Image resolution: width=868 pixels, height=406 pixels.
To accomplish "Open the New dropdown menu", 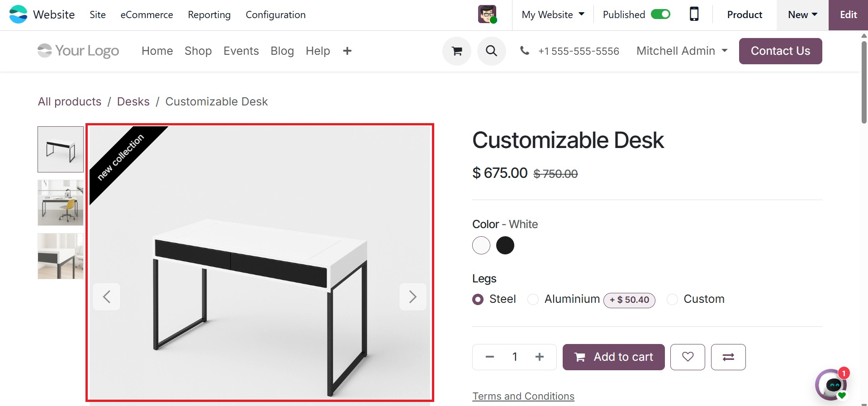I will [x=802, y=14].
